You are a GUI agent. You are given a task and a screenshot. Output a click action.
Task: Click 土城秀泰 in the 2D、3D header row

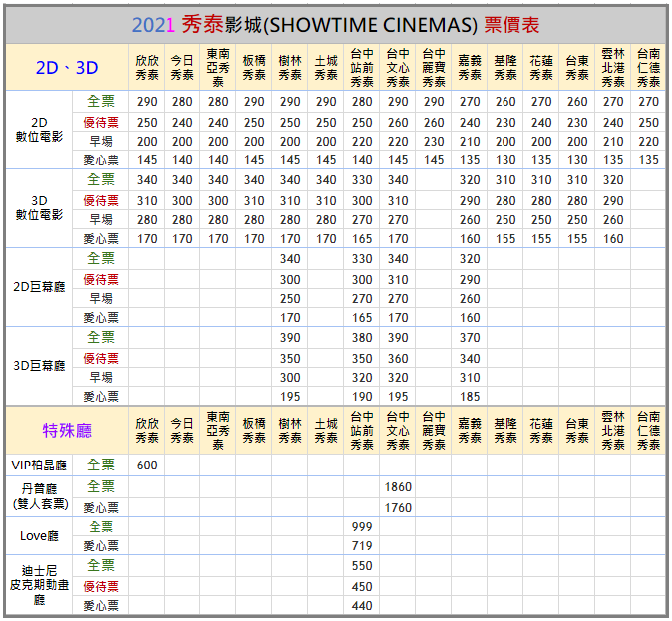[326, 68]
